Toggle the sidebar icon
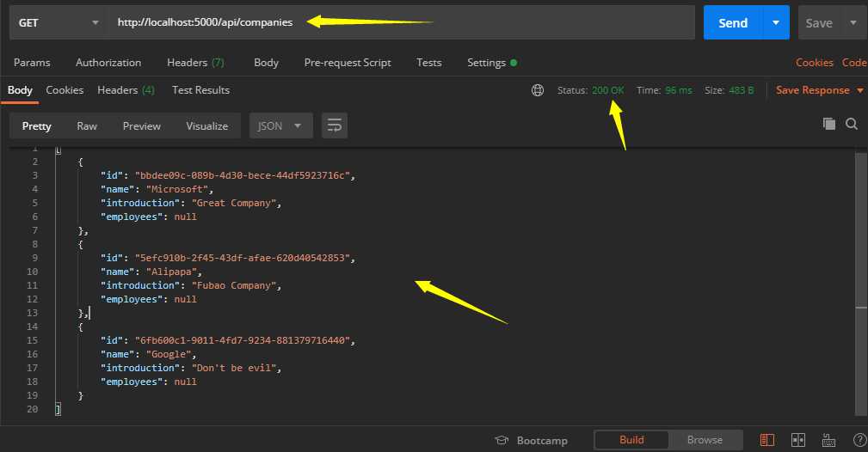 tap(767, 440)
